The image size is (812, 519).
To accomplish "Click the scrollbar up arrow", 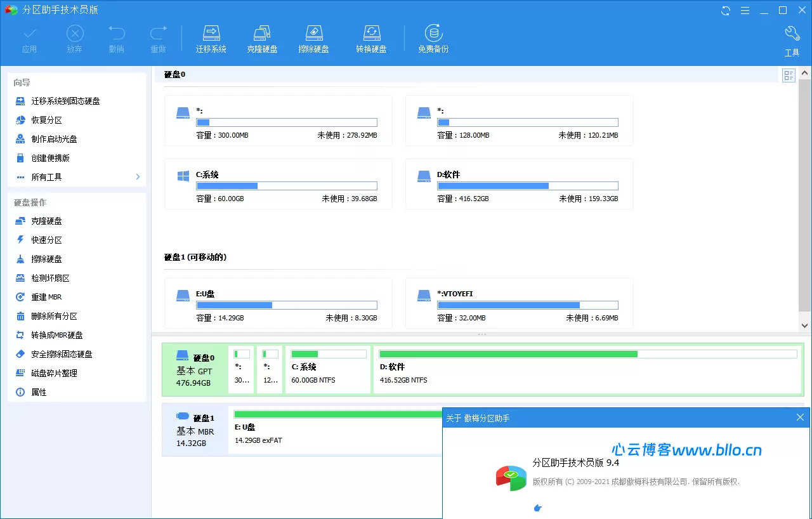I will (805, 72).
